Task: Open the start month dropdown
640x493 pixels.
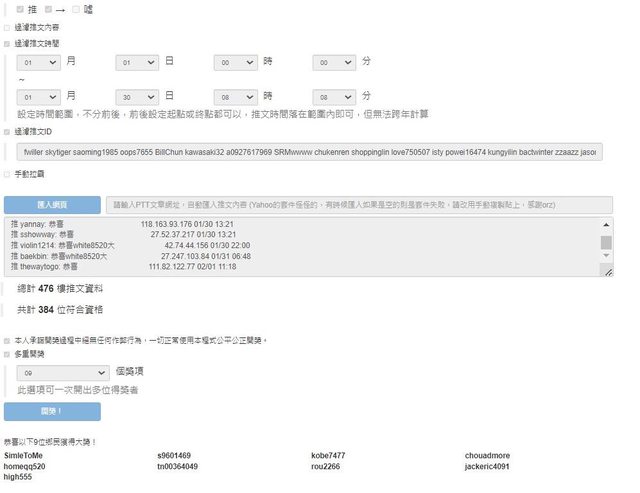Action: (40, 63)
